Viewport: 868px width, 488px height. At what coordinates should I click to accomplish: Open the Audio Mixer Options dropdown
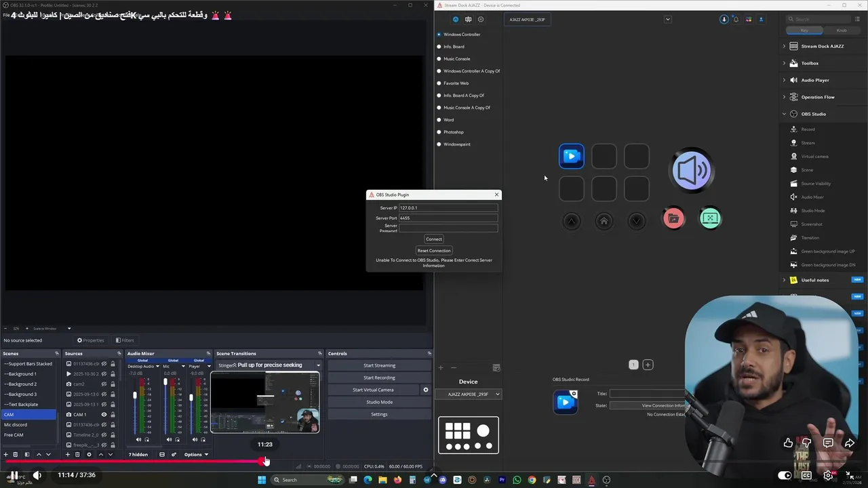point(196,454)
